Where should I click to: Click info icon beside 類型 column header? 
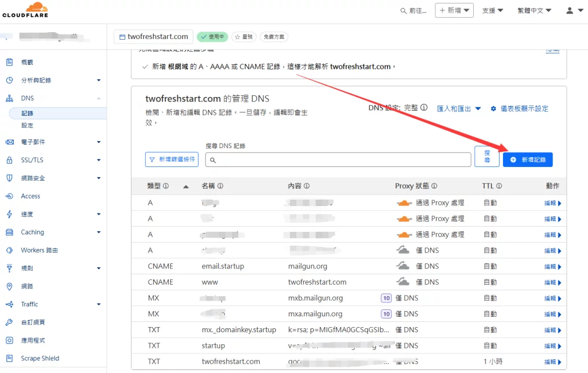(166, 186)
